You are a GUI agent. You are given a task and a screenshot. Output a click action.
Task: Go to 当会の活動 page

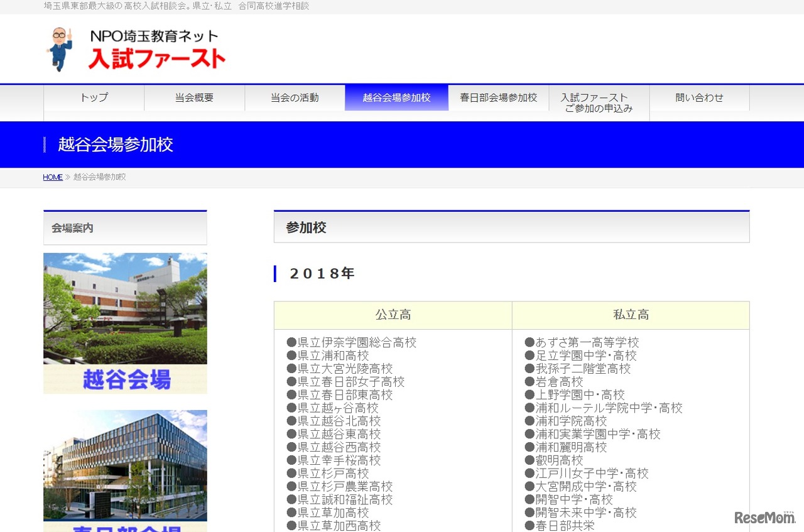[x=295, y=98]
